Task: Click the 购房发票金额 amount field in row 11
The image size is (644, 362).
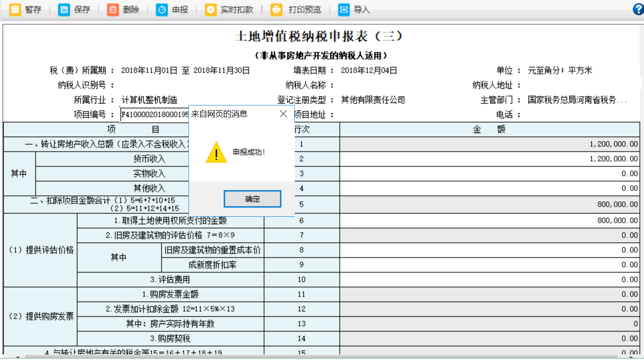Action: click(x=489, y=295)
